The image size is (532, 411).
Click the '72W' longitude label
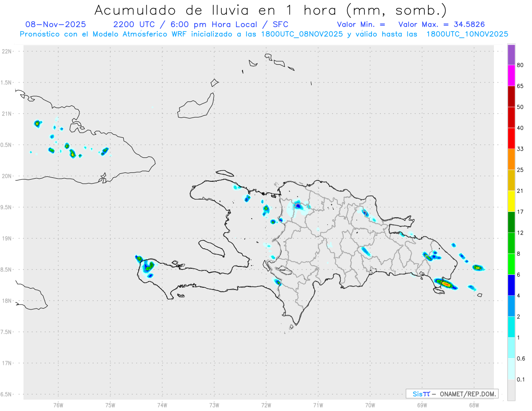[266, 406]
